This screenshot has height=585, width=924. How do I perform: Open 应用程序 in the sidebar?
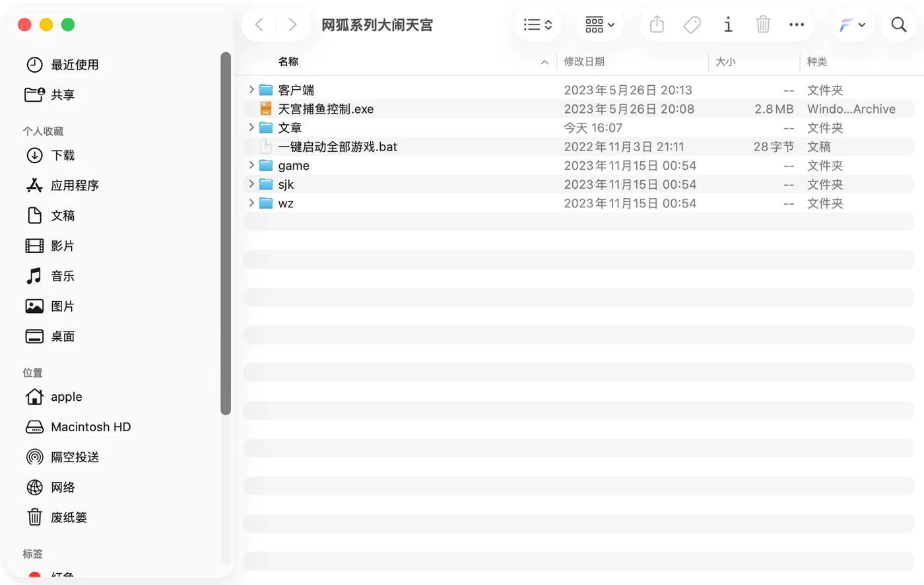(x=63, y=186)
